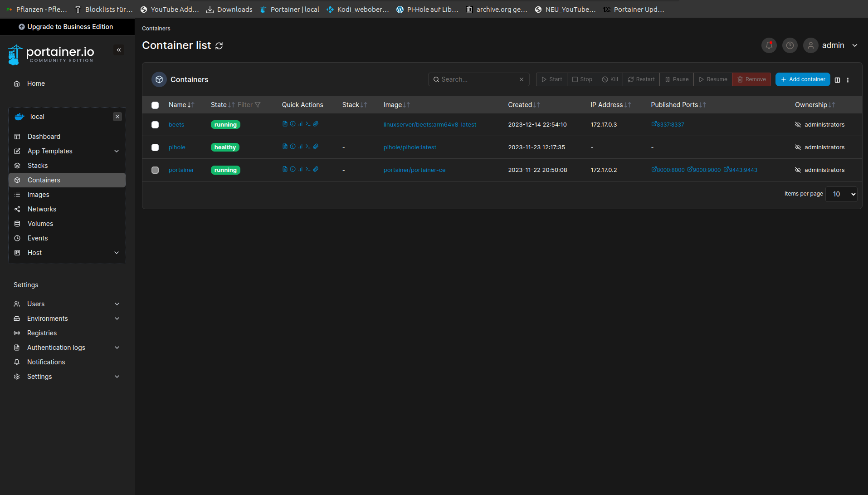Expand the Authentication logs submenu
Image resolution: width=868 pixels, height=495 pixels.
tap(117, 348)
